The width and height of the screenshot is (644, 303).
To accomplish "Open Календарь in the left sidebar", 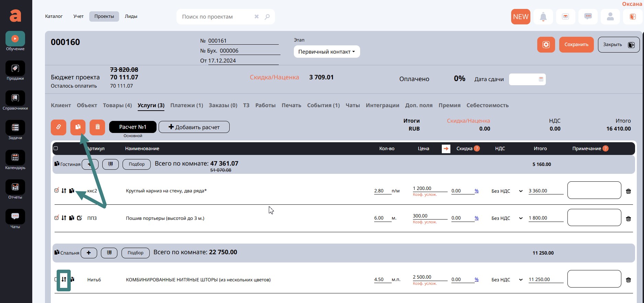I will pyautogui.click(x=15, y=160).
